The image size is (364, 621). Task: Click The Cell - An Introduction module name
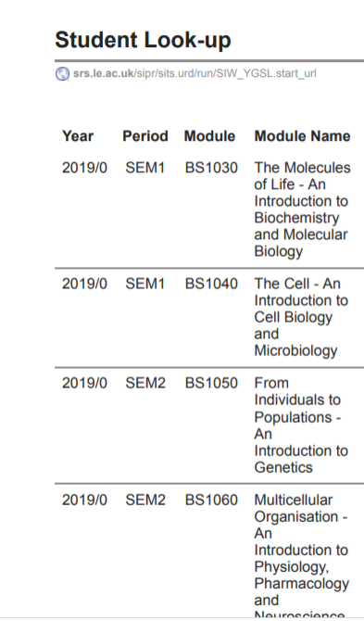301,317
